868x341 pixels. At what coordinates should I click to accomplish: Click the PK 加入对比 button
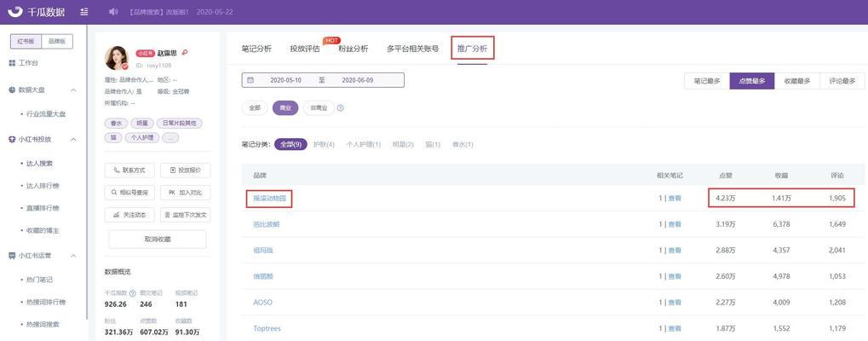tap(186, 193)
